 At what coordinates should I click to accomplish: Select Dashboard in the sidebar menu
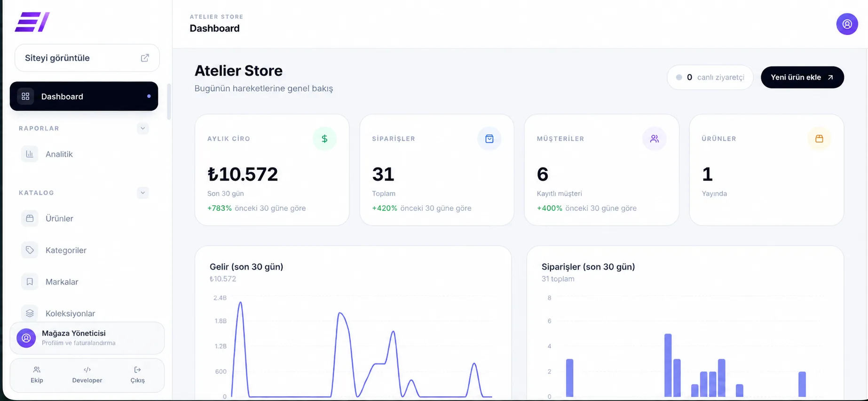(84, 96)
